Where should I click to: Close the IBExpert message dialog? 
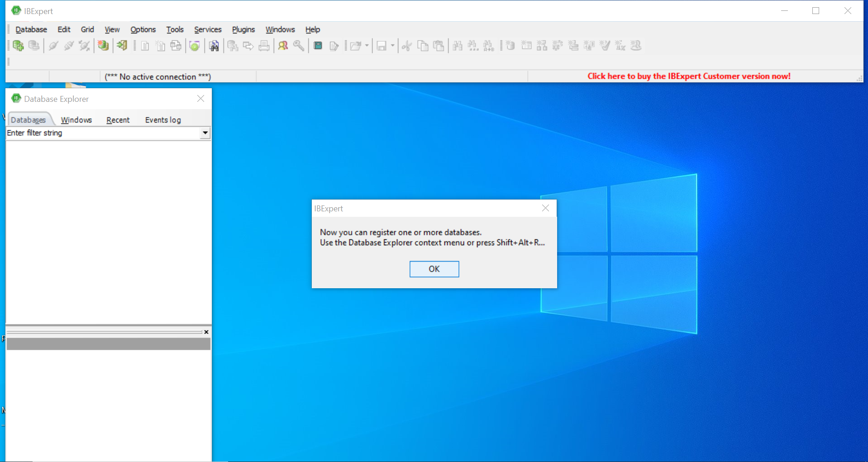pyautogui.click(x=545, y=208)
